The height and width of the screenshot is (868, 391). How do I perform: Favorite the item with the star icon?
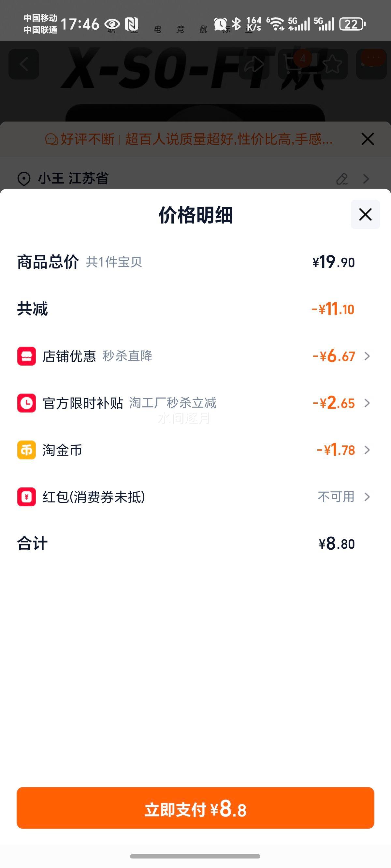point(332,64)
